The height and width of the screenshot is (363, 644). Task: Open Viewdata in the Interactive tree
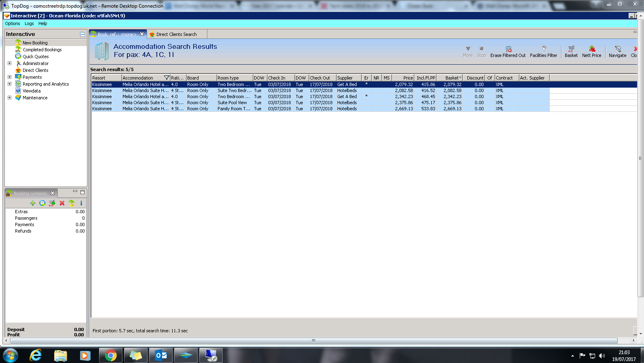pyautogui.click(x=32, y=91)
